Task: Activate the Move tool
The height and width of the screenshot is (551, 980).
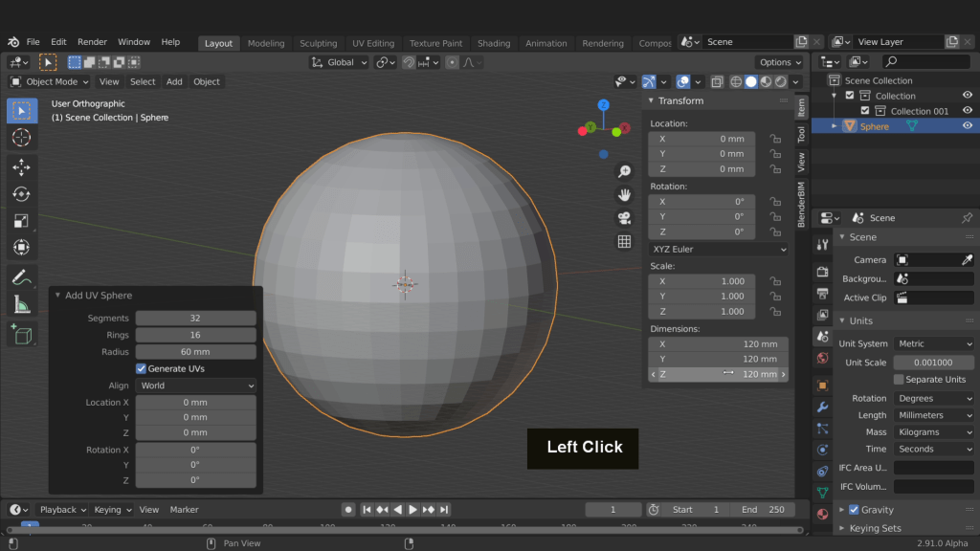Action: (x=21, y=167)
